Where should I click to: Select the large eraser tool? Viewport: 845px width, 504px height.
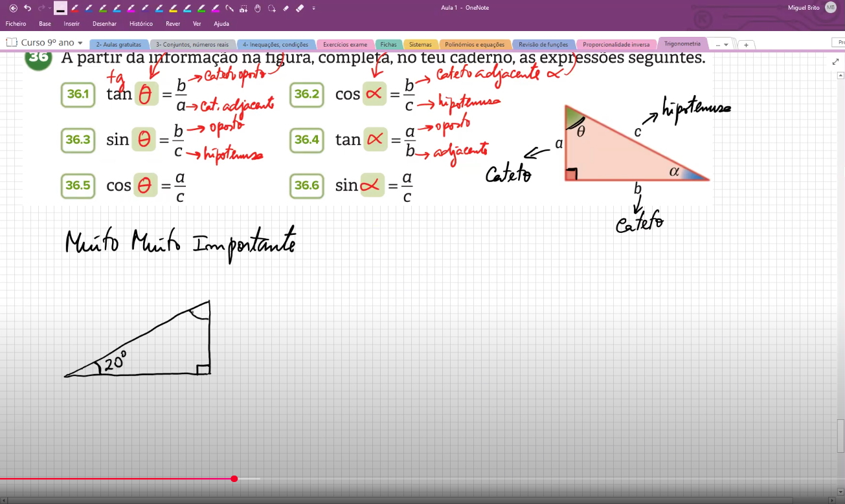pyautogui.click(x=299, y=8)
